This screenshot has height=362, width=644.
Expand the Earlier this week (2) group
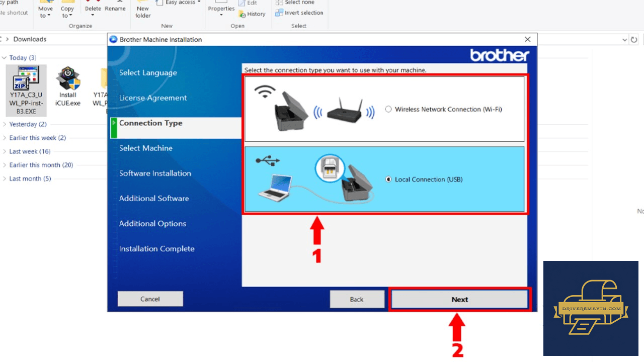tap(5, 138)
